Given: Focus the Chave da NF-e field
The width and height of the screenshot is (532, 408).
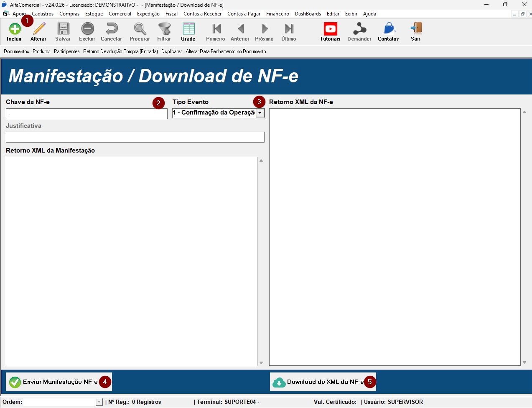Looking at the screenshot, I should 87,114.
